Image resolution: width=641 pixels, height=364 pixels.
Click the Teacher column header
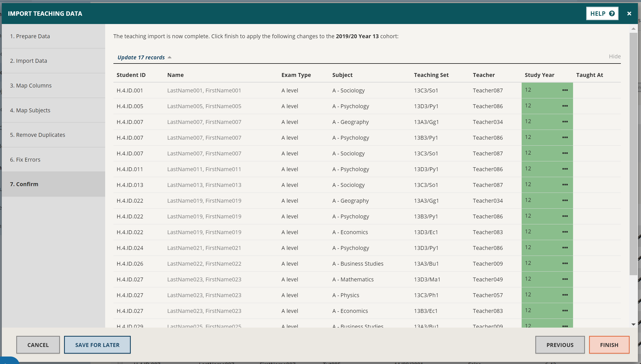[x=484, y=75]
